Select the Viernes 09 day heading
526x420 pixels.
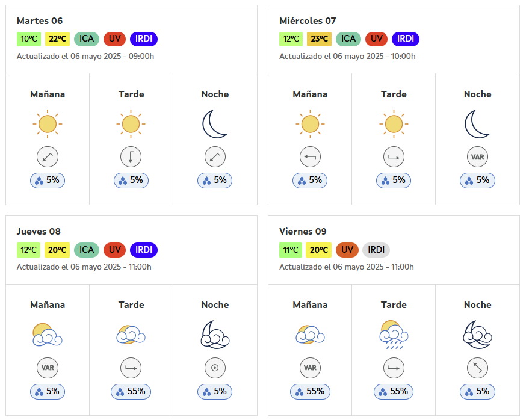[x=303, y=232]
